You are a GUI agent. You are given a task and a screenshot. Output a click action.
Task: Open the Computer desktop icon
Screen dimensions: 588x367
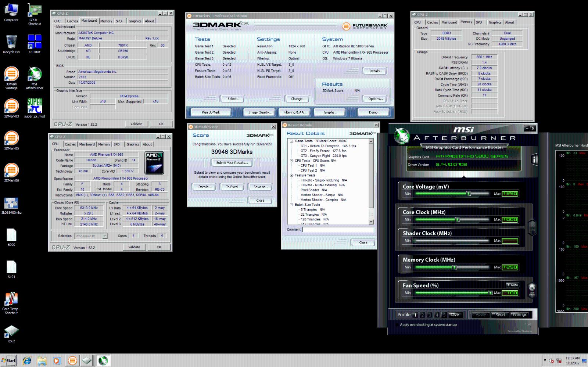pyautogui.click(x=11, y=13)
